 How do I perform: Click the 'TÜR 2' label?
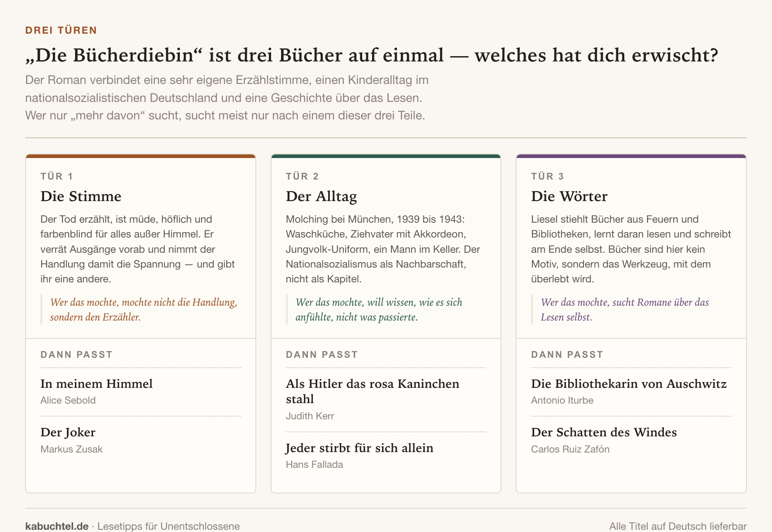[x=302, y=176]
